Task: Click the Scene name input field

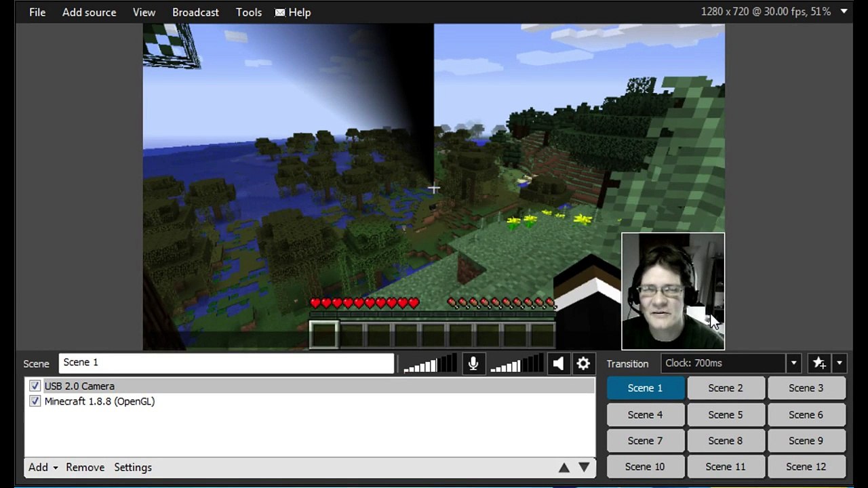Action: point(226,363)
